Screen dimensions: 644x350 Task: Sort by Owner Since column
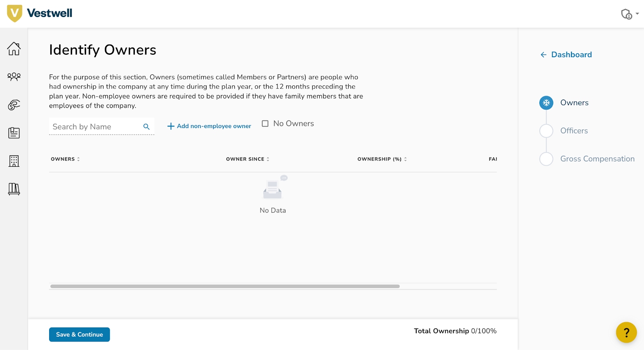248,159
